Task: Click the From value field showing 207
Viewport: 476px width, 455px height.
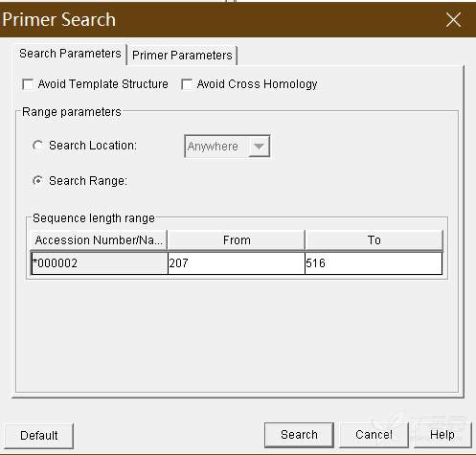Action: point(237,263)
